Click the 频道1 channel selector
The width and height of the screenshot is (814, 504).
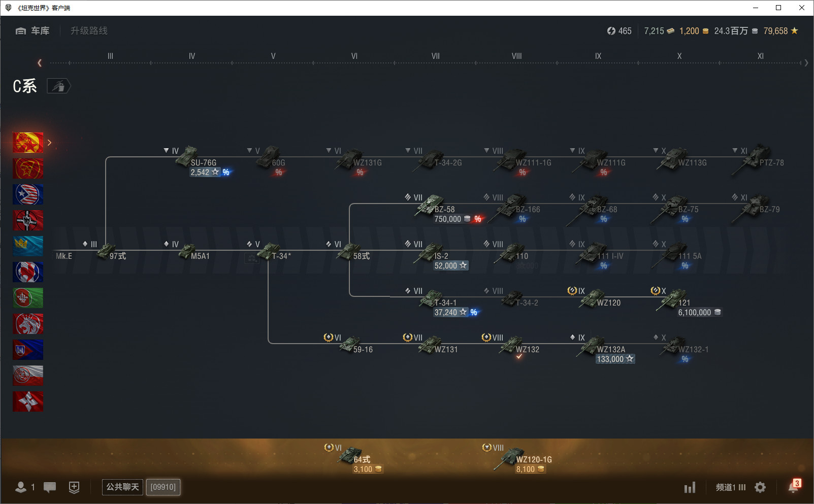[x=731, y=487]
